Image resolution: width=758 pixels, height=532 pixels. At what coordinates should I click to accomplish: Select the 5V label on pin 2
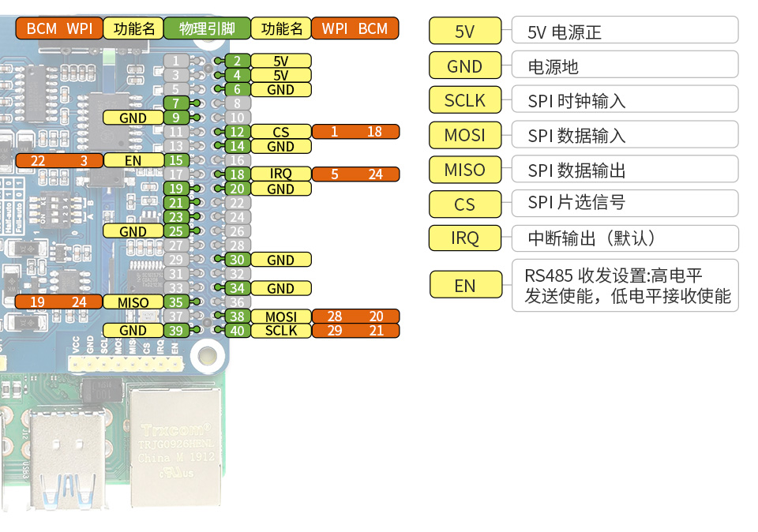point(280,61)
